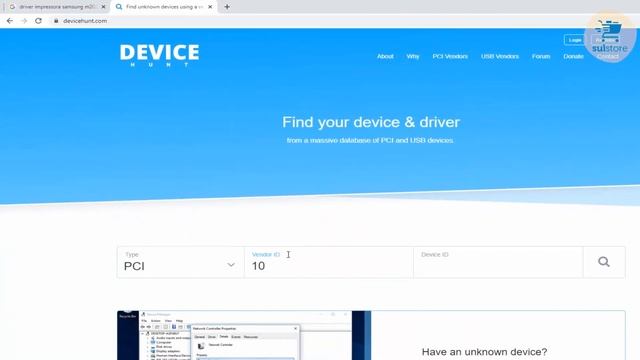Open a new browser tab with plus icon
This screenshot has height=360, width=640.
tap(227, 7)
